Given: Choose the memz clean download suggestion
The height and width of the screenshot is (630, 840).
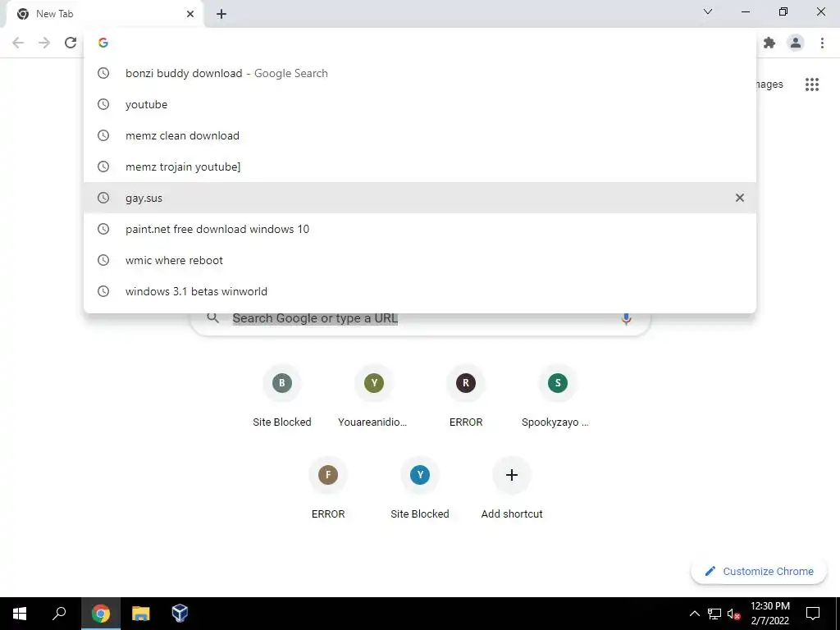Looking at the screenshot, I should [x=420, y=135].
